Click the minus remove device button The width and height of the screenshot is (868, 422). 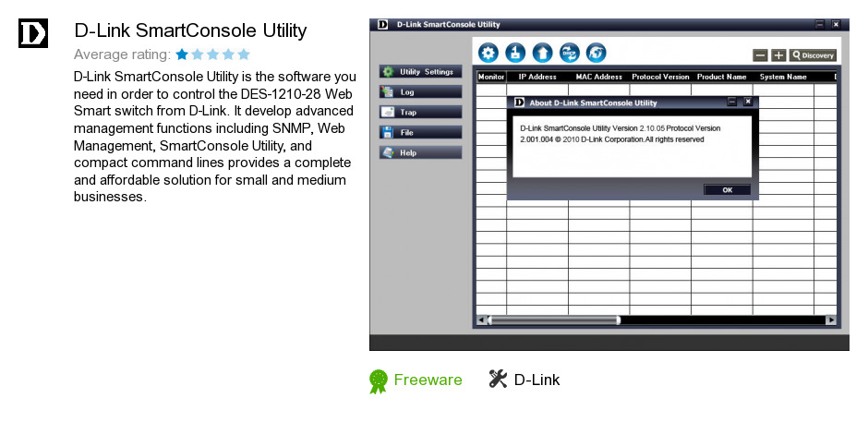(x=761, y=55)
